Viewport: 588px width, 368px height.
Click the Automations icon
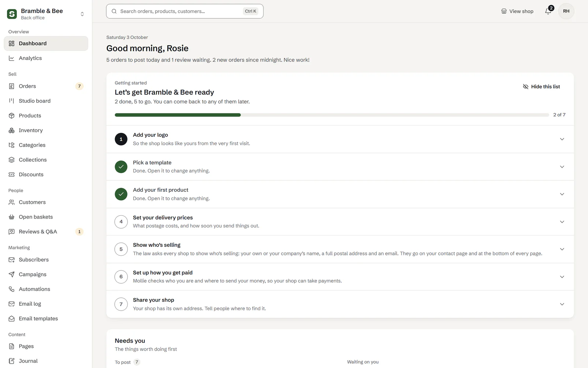pyautogui.click(x=12, y=289)
